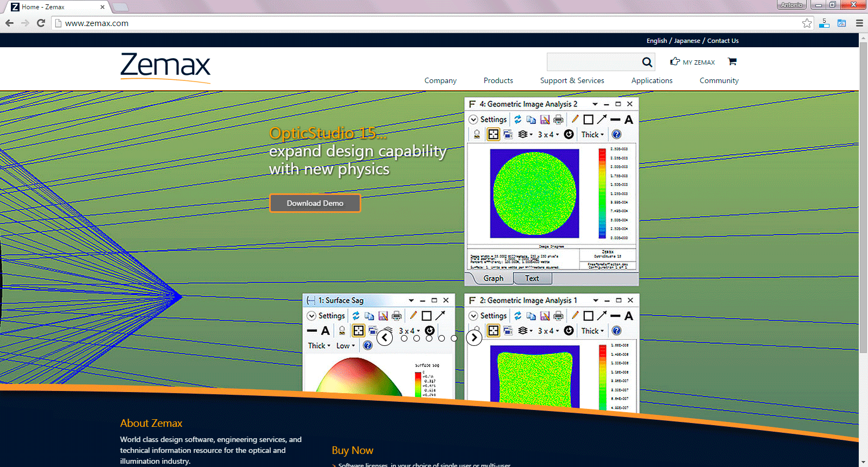Open layers dropdown in Geometric Image Analysis 2

click(525, 134)
